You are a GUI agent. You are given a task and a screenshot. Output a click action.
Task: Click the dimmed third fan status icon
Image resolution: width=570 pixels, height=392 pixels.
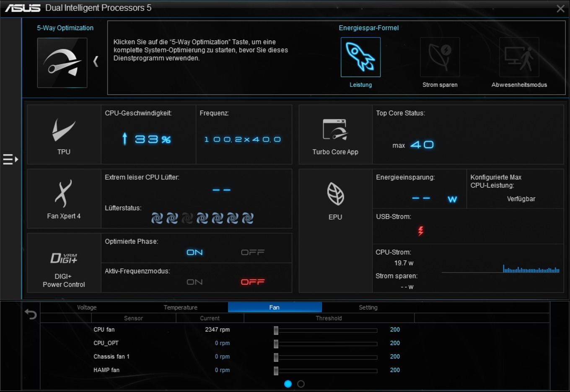point(187,218)
